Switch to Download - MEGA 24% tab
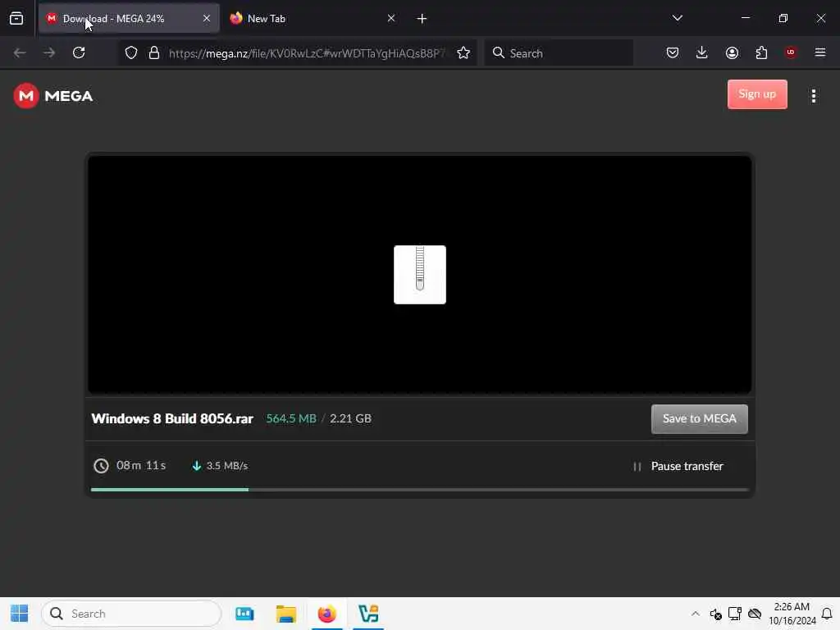Image resolution: width=840 pixels, height=630 pixels. pyautogui.click(x=129, y=18)
